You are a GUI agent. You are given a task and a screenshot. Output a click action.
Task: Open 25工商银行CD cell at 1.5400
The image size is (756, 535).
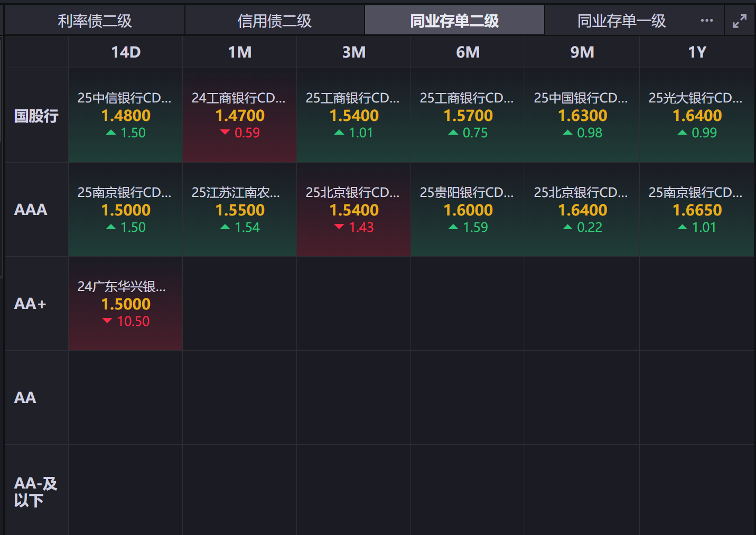point(354,115)
